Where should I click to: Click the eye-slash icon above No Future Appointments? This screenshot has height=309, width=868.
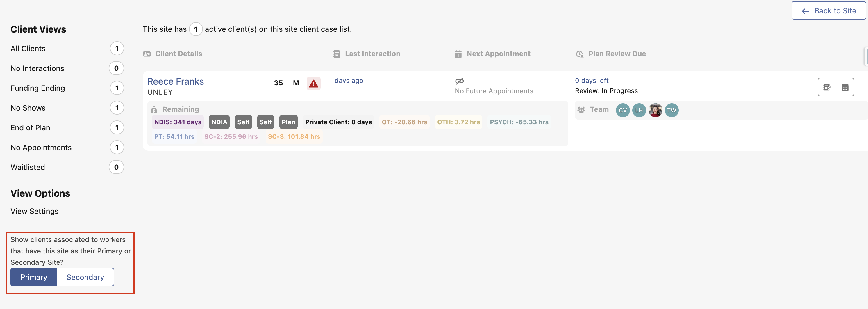[460, 81]
